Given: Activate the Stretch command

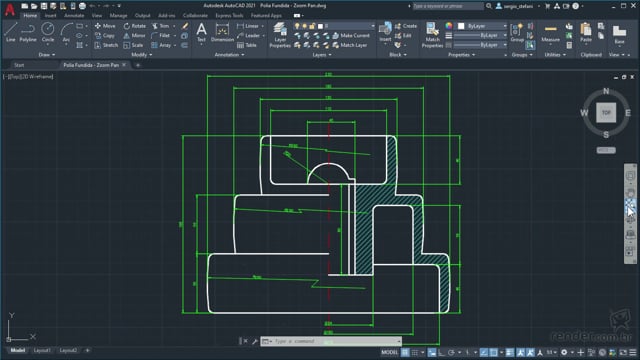Looking at the screenshot, I should pos(106,45).
